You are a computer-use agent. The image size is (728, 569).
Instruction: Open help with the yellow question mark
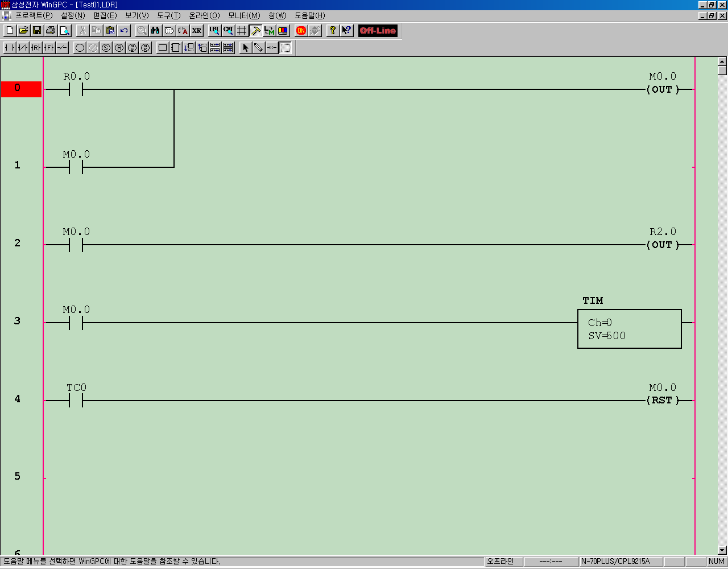point(333,31)
